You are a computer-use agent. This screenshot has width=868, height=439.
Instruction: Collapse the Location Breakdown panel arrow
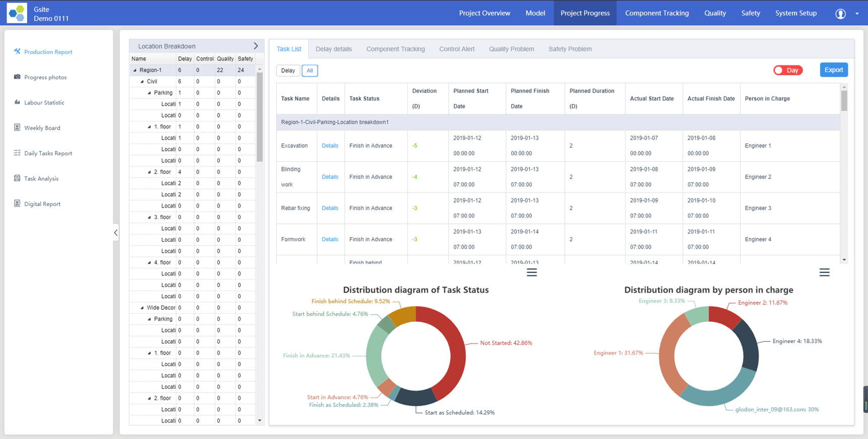click(x=256, y=46)
